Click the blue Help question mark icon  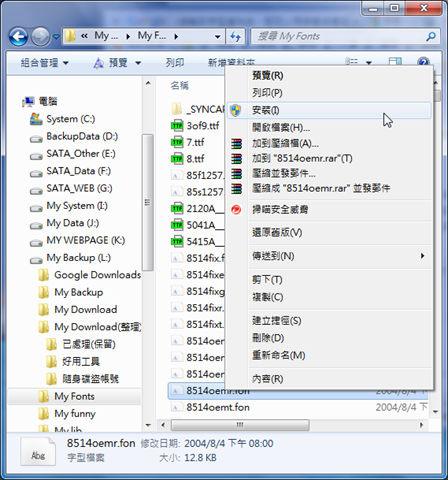click(x=423, y=62)
